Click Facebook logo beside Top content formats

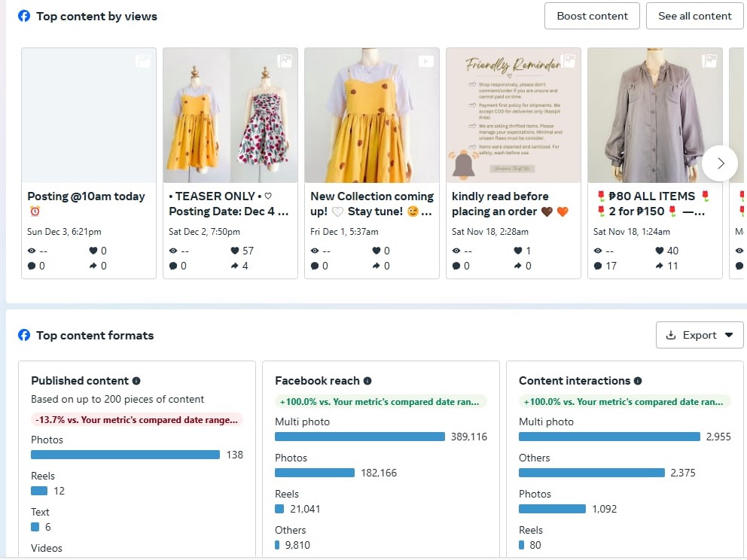24,335
